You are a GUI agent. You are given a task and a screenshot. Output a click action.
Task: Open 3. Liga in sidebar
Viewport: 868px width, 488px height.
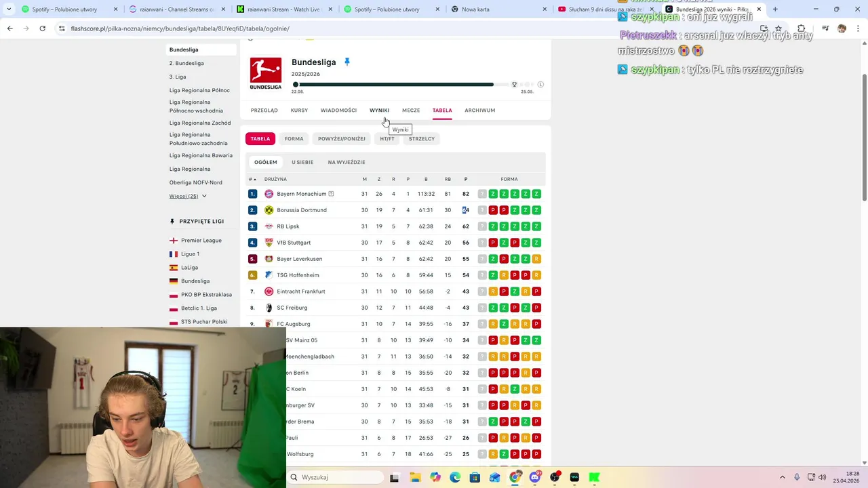pyautogui.click(x=178, y=77)
